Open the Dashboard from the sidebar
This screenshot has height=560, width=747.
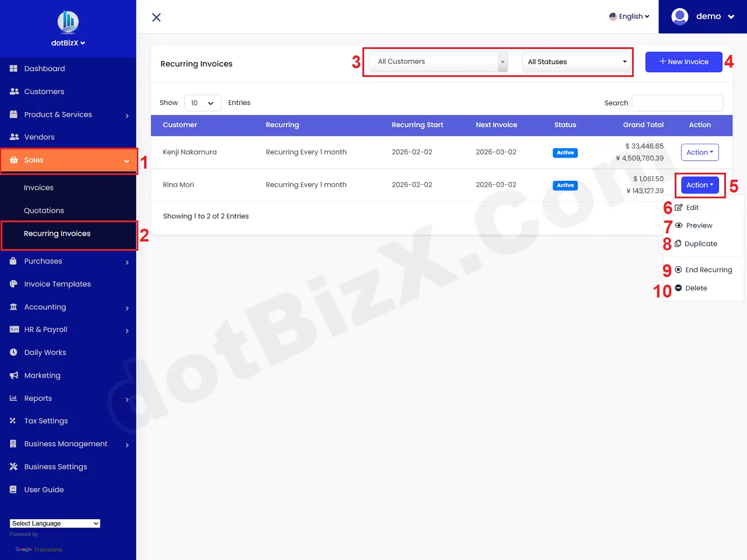[x=44, y=68]
